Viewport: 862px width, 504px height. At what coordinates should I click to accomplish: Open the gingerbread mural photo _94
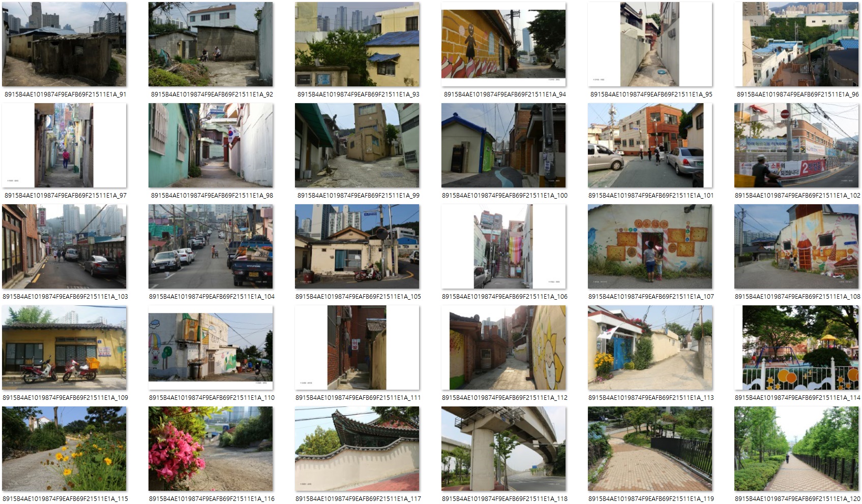point(503,44)
